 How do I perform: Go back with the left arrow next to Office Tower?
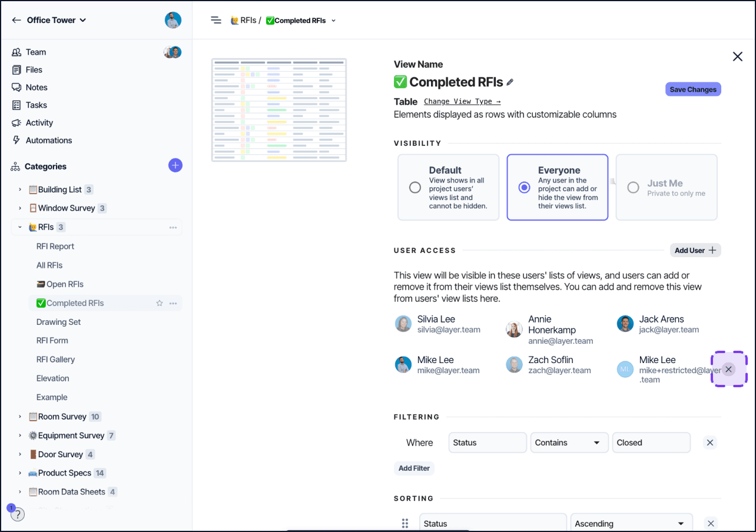pos(16,20)
